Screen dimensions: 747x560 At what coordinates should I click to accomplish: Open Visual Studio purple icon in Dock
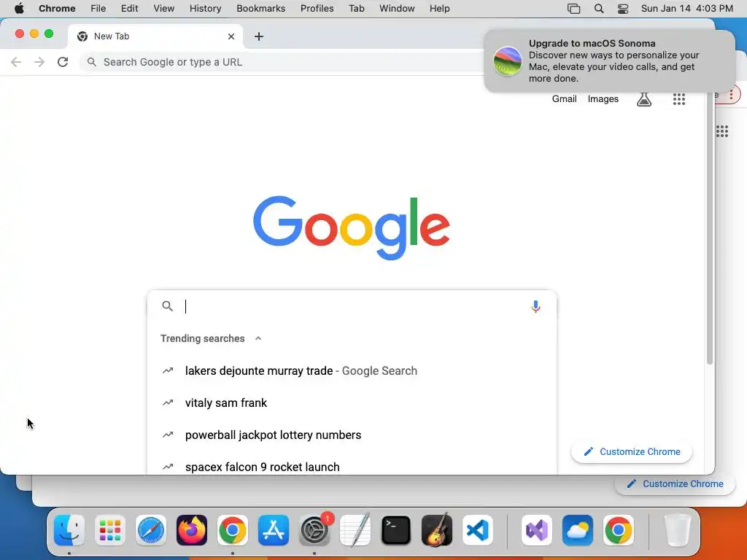[537, 530]
